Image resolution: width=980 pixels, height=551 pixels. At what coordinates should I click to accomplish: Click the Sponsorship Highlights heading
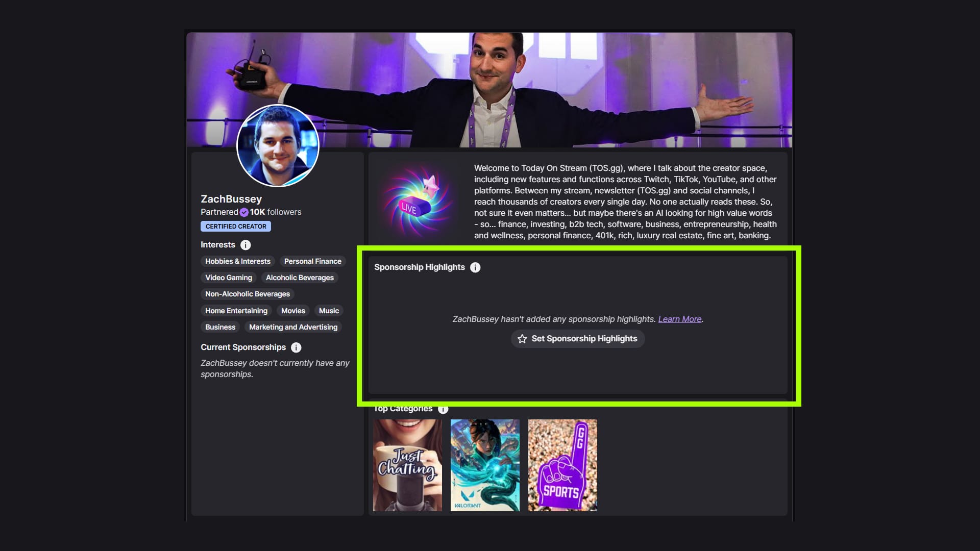coord(420,267)
